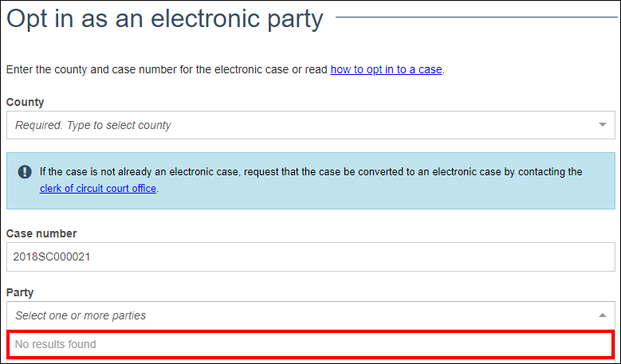Click the exclamation info icon in blue notice
The height and width of the screenshot is (364, 621).
pyautogui.click(x=25, y=172)
